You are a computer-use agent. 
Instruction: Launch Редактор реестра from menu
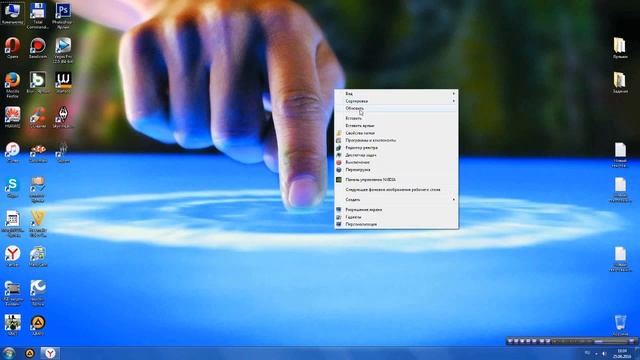coord(396,148)
